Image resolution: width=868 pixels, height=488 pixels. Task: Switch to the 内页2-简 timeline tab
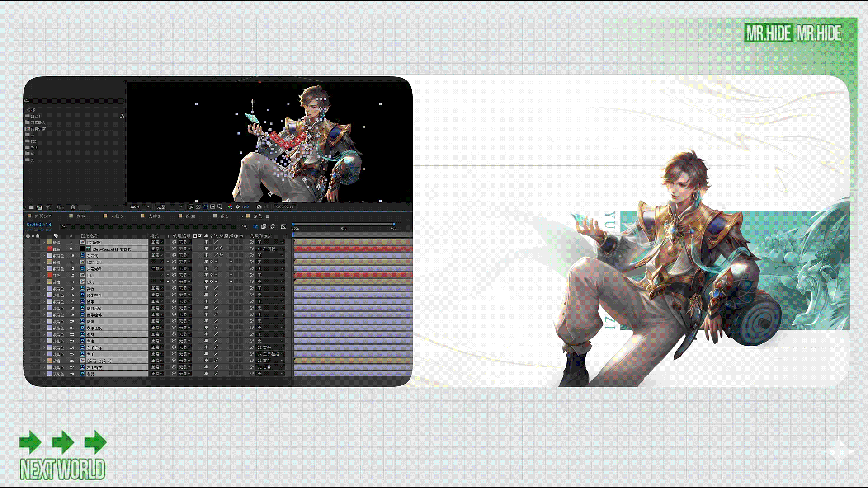point(43,216)
